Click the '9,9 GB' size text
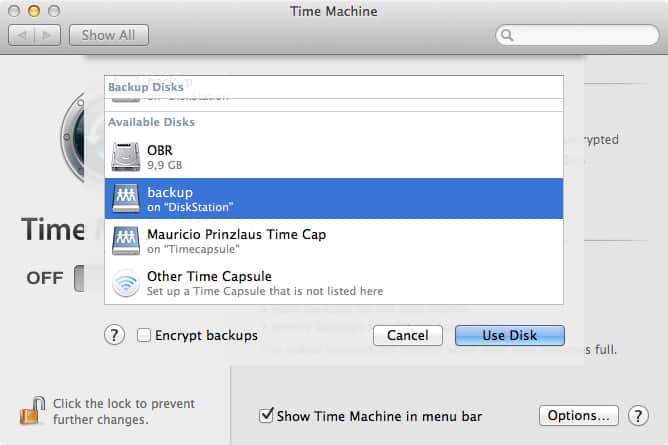 pyautogui.click(x=164, y=165)
